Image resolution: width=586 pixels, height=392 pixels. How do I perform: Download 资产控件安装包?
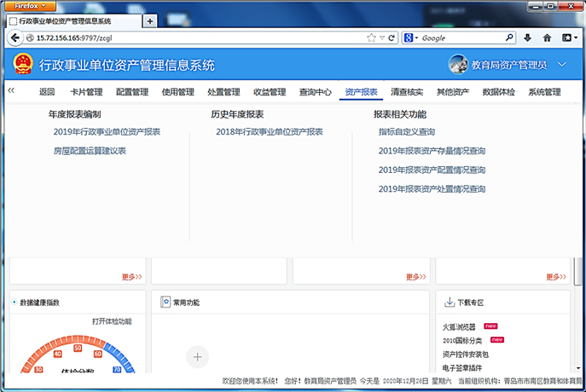465,355
